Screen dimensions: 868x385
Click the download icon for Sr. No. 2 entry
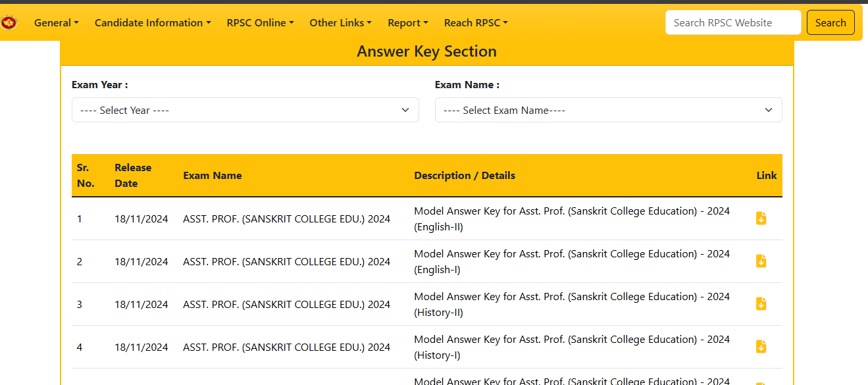pos(761,261)
